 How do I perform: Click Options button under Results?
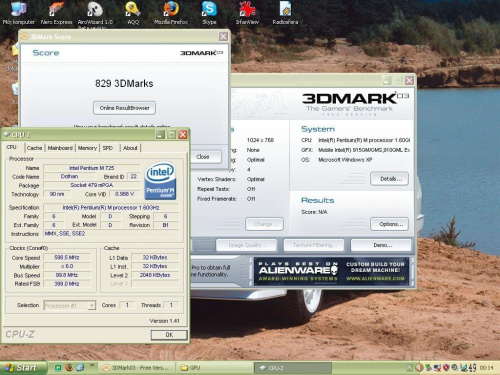tap(389, 224)
